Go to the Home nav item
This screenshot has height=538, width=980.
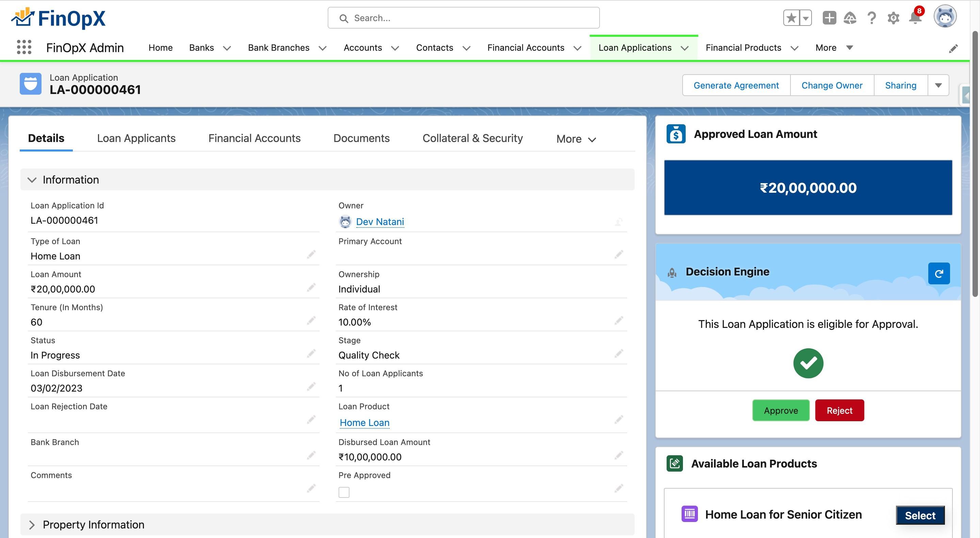click(161, 48)
